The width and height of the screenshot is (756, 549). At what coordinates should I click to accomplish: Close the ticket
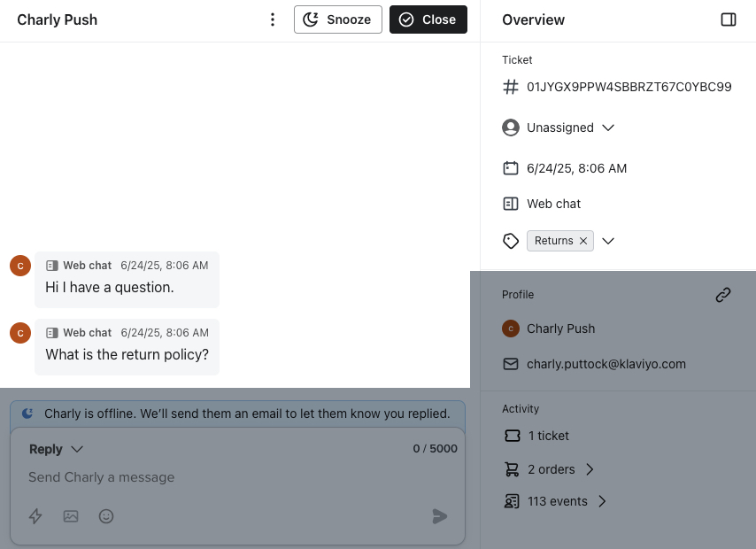coord(428,19)
